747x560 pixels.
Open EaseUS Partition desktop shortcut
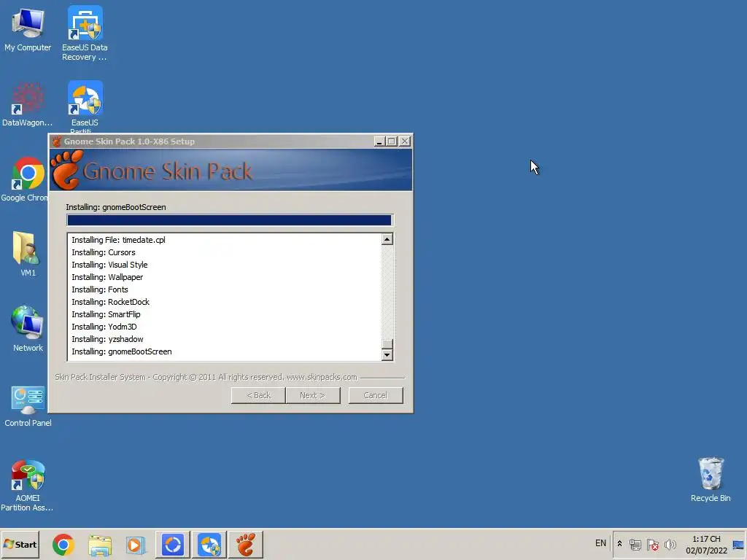(x=85, y=107)
